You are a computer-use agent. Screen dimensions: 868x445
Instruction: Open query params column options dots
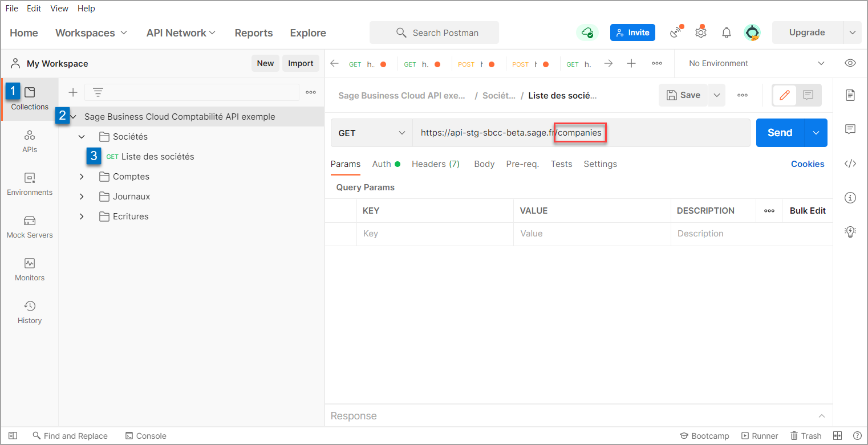[769, 211]
